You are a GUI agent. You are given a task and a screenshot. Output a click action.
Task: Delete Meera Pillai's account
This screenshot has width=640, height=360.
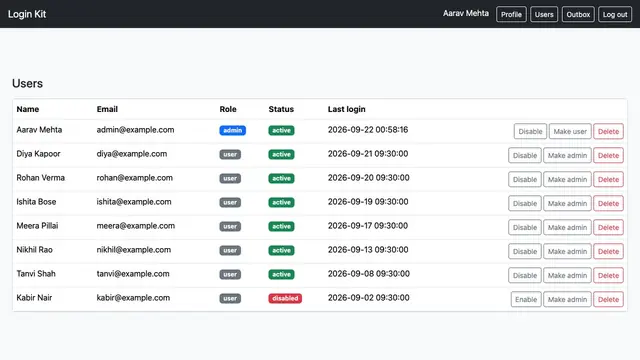[608, 227]
